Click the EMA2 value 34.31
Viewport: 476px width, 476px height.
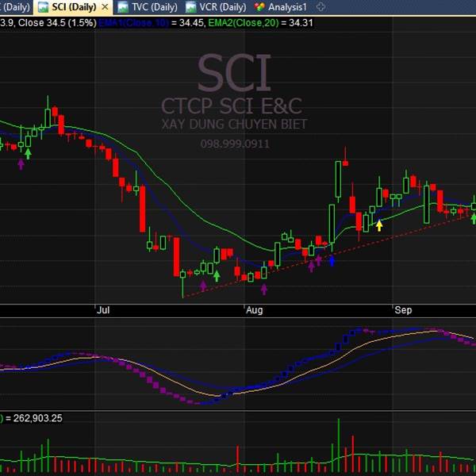coord(301,23)
